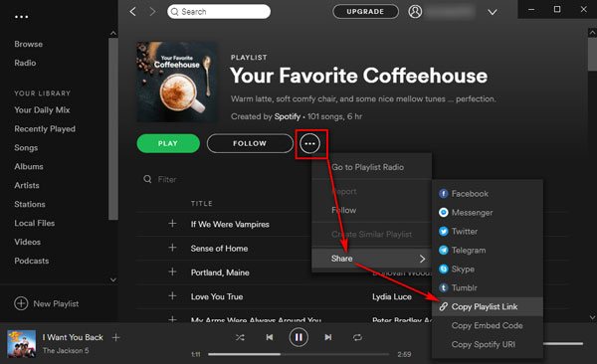Click I Want You Back album thumbnail
The width and height of the screenshot is (597, 364).
pos(22,344)
